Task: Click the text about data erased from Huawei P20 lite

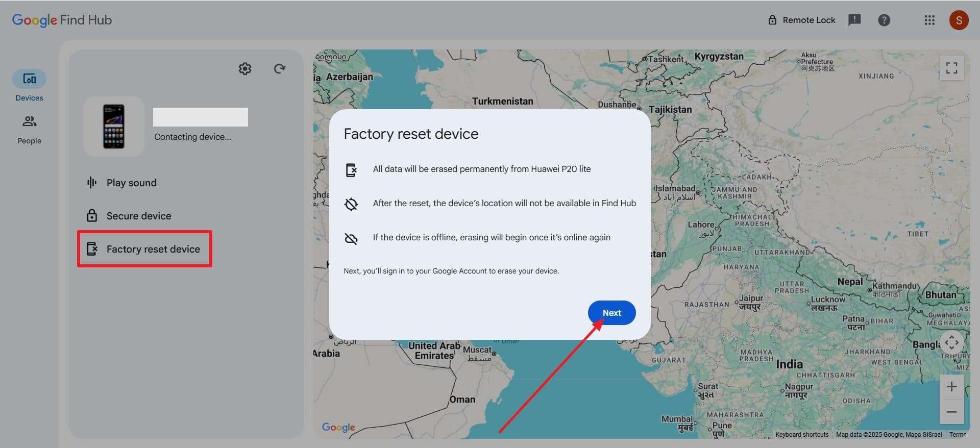Action: click(481, 169)
